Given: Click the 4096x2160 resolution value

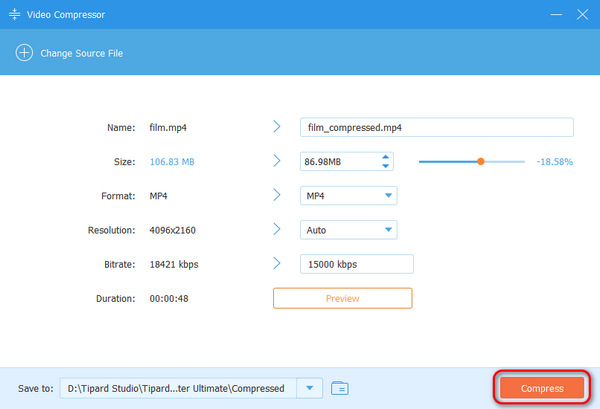Looking at the screenshot, I should point(173,230).
